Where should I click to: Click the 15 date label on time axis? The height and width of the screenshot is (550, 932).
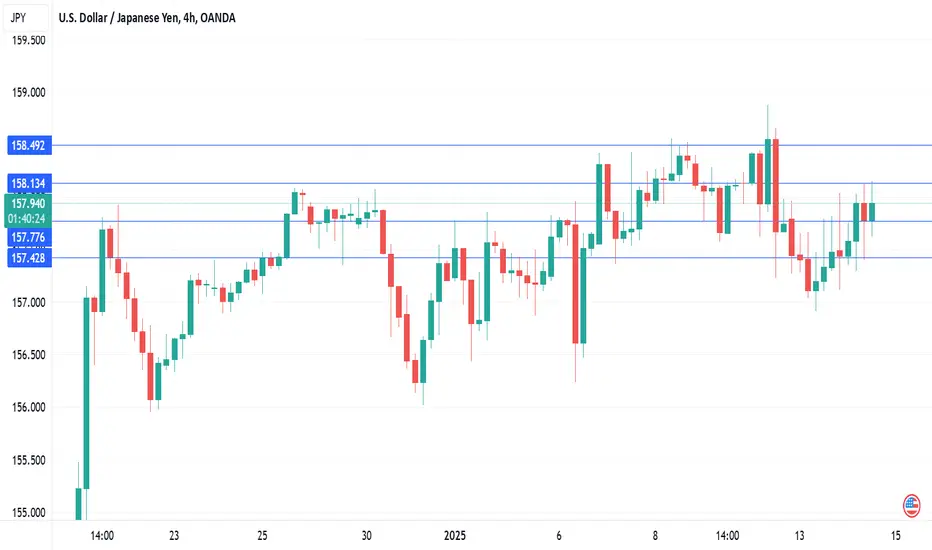click(895, 536)
